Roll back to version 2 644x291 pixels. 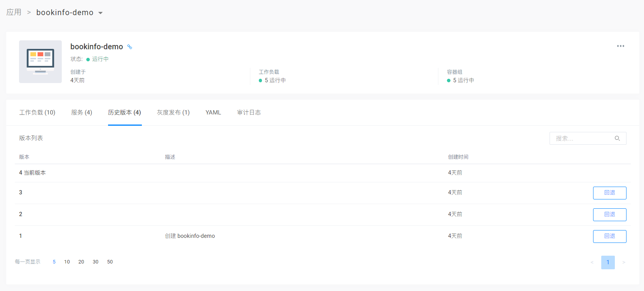tap(609, 215)
